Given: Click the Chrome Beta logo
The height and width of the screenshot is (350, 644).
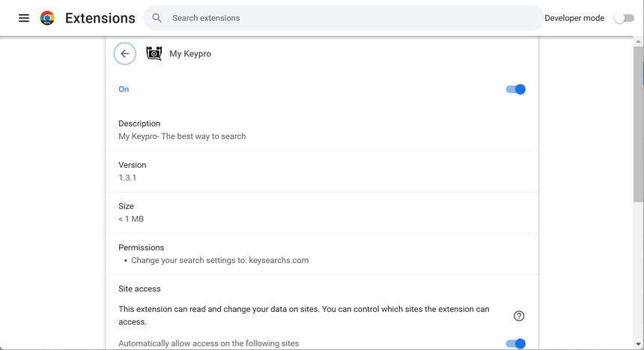Looking at the screenshot, I should click(47, 18).
